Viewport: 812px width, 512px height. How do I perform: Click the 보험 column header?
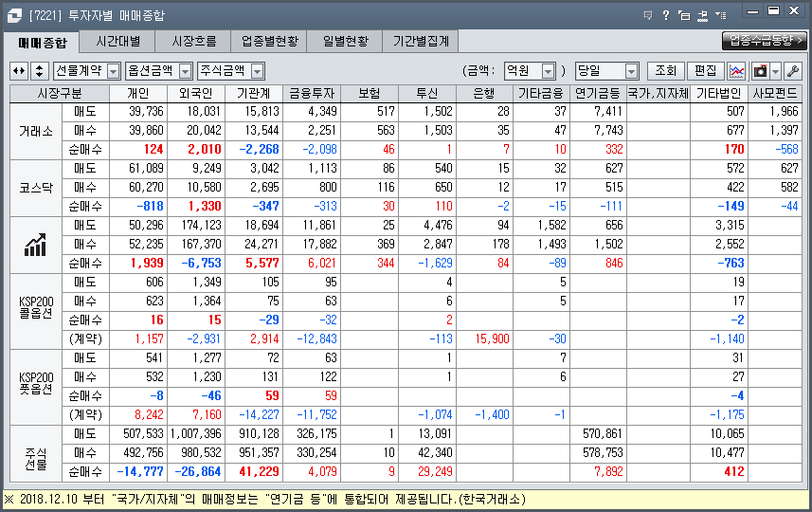pyautogui.click(x=370, y=94)
